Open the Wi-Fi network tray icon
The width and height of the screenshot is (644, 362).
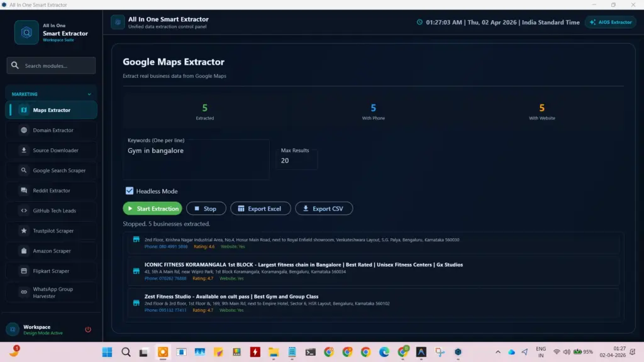pyautogui.click(x=557, y=352)
